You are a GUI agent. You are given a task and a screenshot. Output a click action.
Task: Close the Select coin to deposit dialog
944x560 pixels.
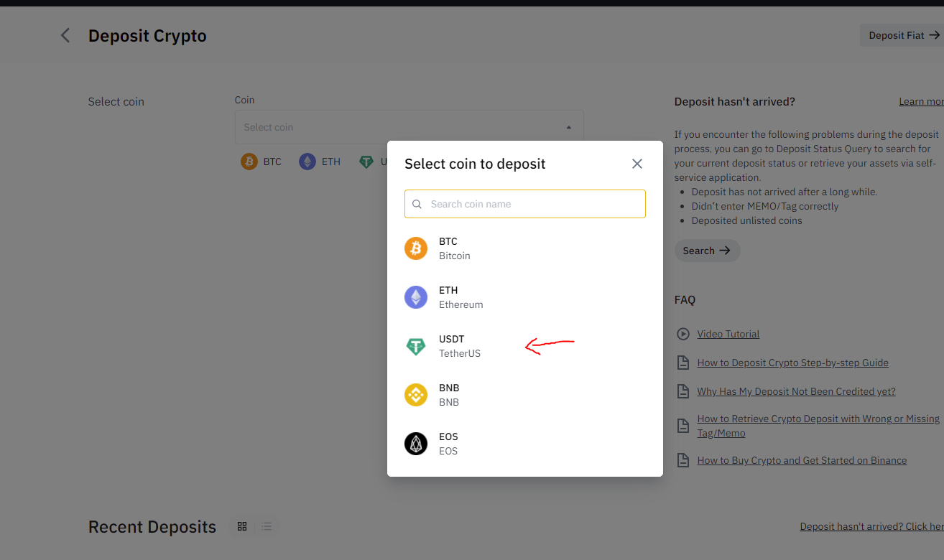pos(637,164)
